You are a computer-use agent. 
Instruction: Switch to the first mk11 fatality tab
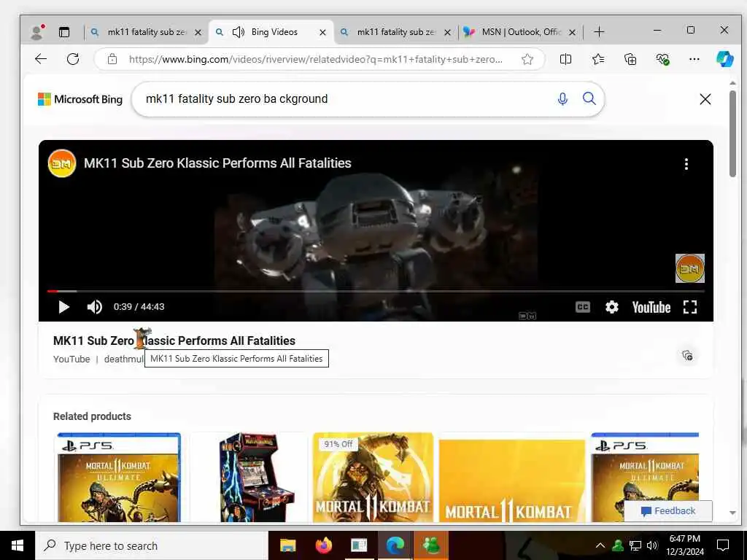(x=146, y=32)
